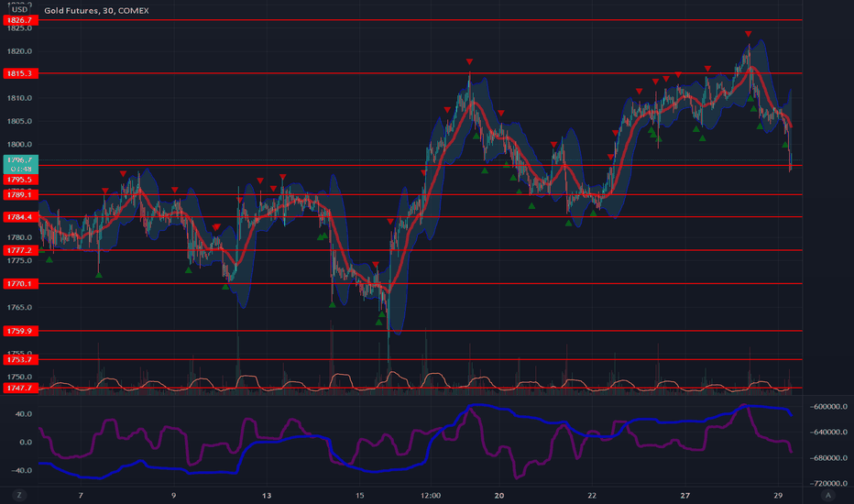Click the 1800.0 price axis value
Image resolution: width=854 pixels, height=504 pixels.
point(19,145)
